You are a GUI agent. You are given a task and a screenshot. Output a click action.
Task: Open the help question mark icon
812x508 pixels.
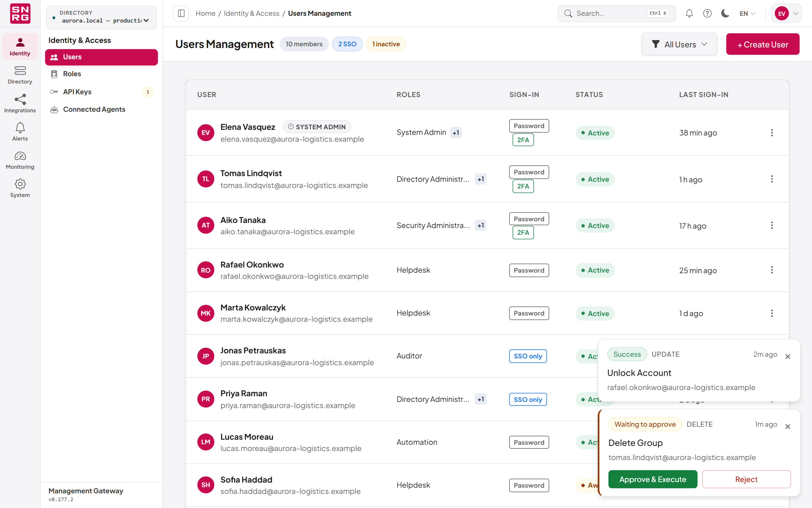[707, 14]
